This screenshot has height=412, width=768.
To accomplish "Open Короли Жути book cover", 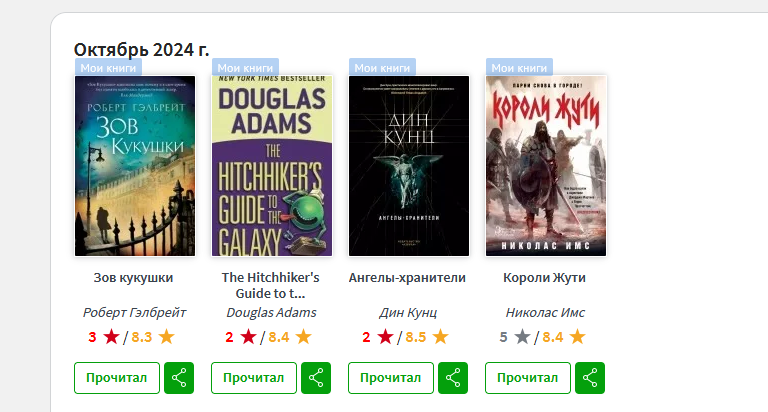I will (x=546, y=166).
